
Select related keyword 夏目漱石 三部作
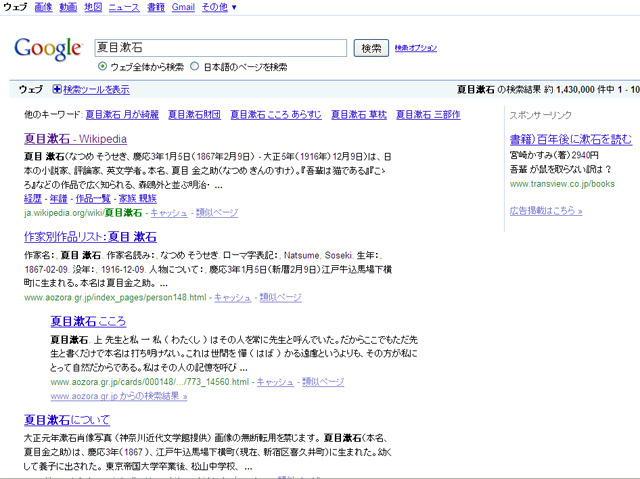coord(428,115)
